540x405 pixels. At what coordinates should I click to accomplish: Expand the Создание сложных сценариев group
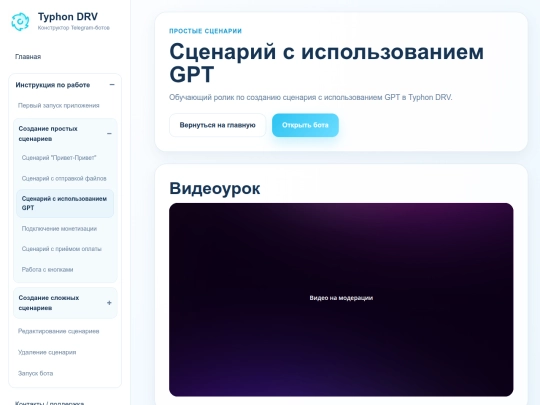pyautogui.click(x=109, y=303)
